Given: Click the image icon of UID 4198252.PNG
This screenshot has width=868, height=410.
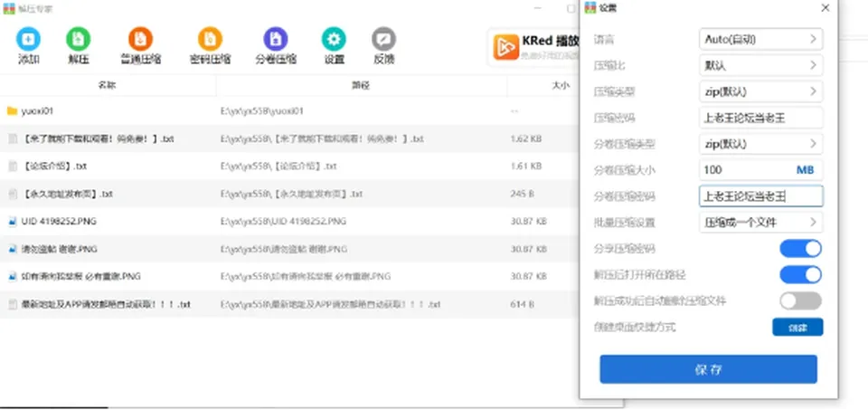Looking at the screenshot, I should (12, 222).
